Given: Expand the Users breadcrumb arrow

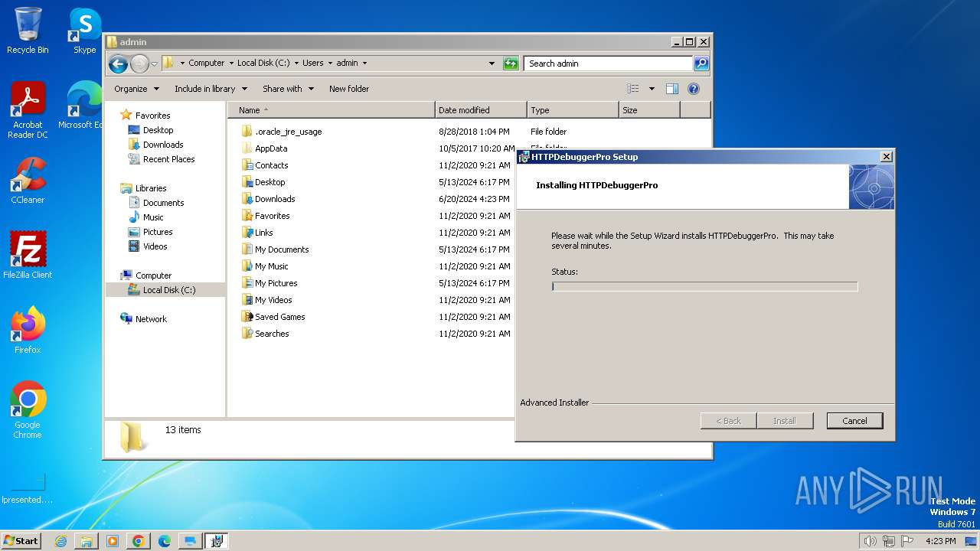Looking at the screenshot, I should (x=330, y=64).
